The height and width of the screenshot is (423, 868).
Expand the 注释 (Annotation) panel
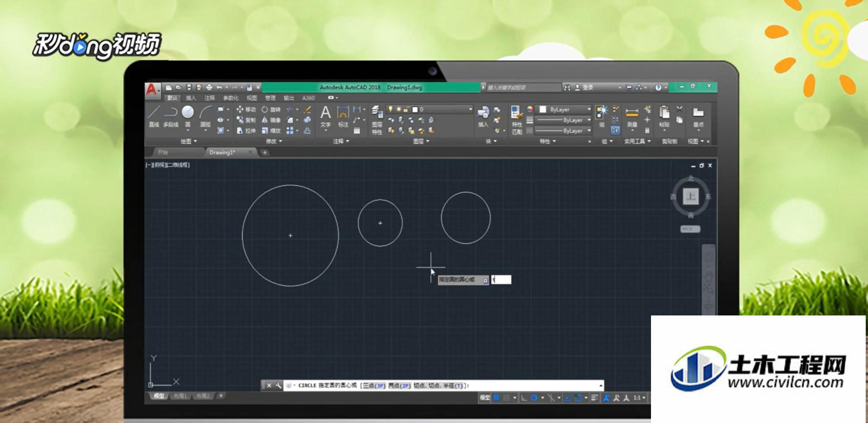pyautogui.click(x=341, y=141)
